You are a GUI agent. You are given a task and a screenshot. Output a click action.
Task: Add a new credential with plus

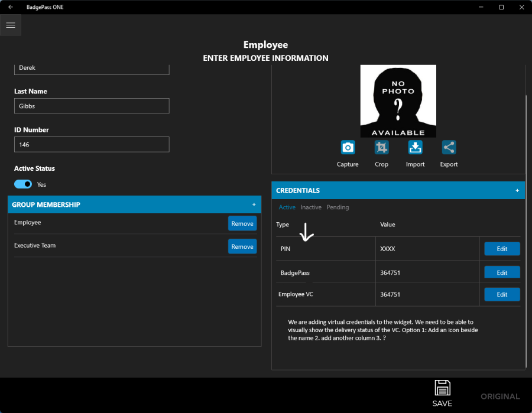(x=517, y=190)
